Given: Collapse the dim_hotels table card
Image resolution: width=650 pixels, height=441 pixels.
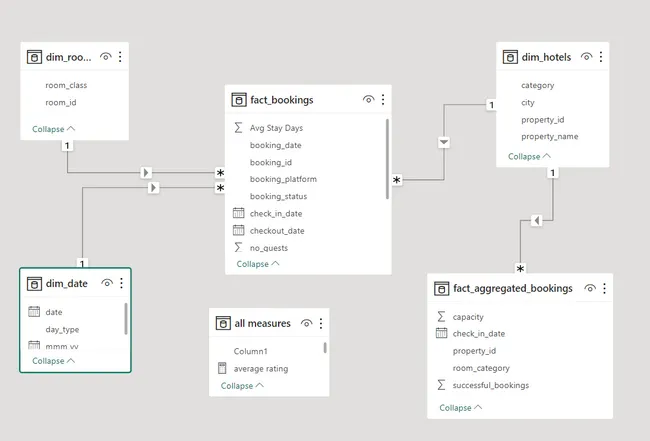Looking at the screenshot, I should pyautogui.click(x=529, y=156).
